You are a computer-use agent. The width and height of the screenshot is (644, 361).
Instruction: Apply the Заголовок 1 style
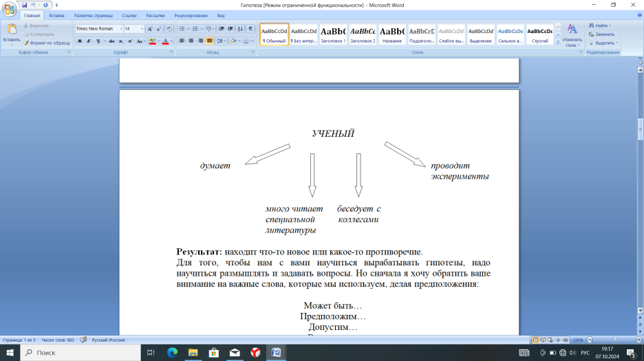click(333, 34)
